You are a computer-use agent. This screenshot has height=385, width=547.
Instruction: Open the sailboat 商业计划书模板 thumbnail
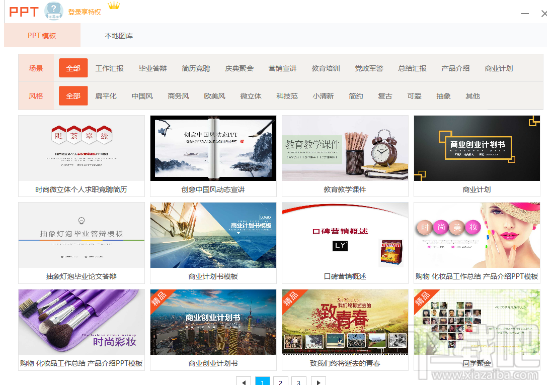coord(213,235)
